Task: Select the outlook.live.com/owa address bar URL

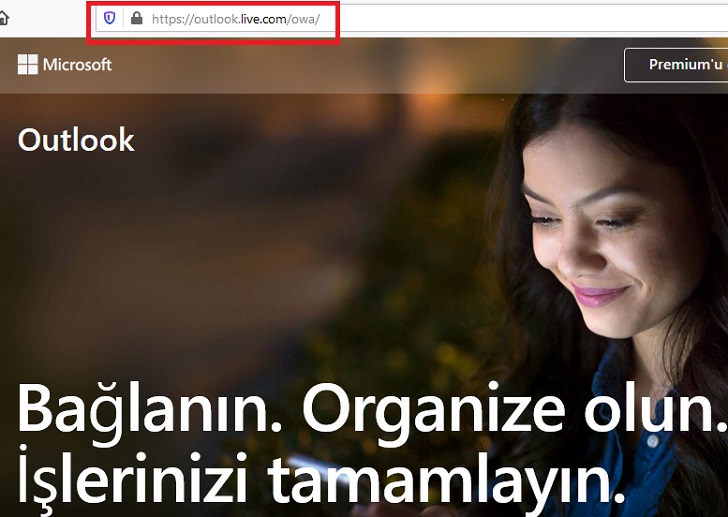Action: tap(235, 19)
